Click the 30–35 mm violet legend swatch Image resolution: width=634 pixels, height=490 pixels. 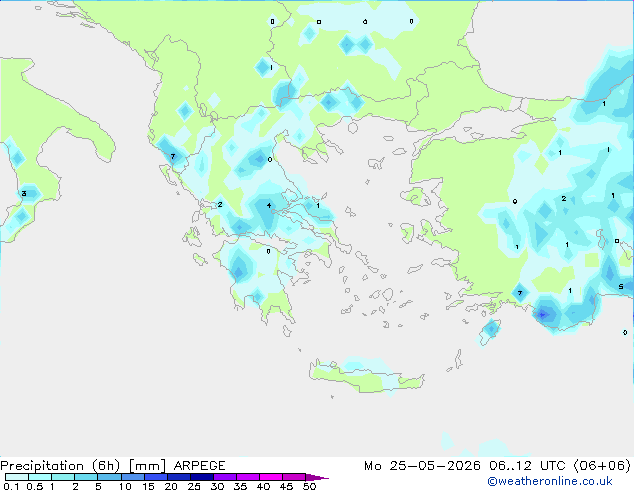[225, 477]
